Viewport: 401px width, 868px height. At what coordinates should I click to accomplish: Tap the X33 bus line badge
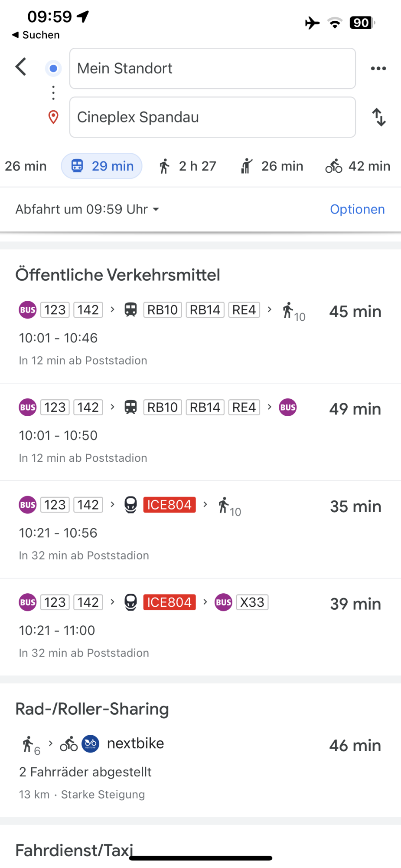click(252, 602)
